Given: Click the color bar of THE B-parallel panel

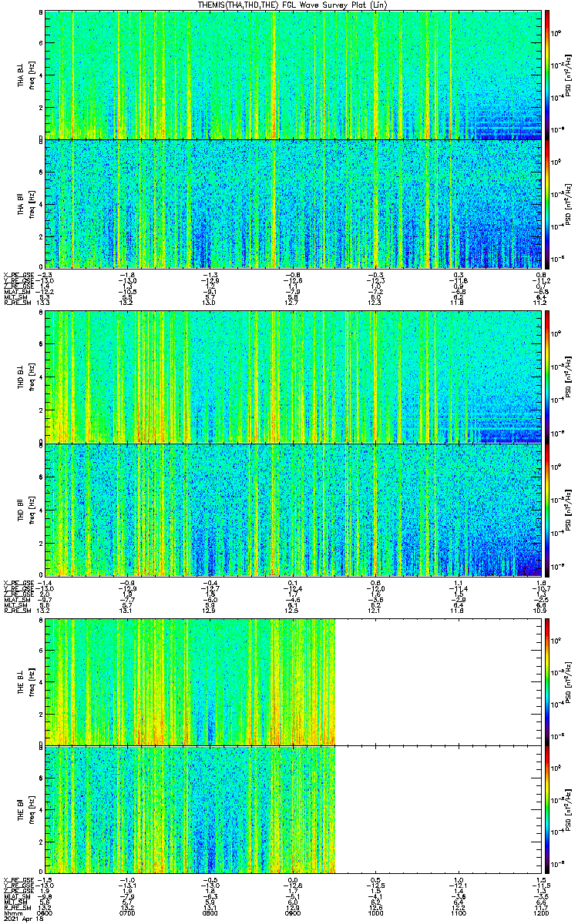Looking at the screenshot, I should pos(547,811).
